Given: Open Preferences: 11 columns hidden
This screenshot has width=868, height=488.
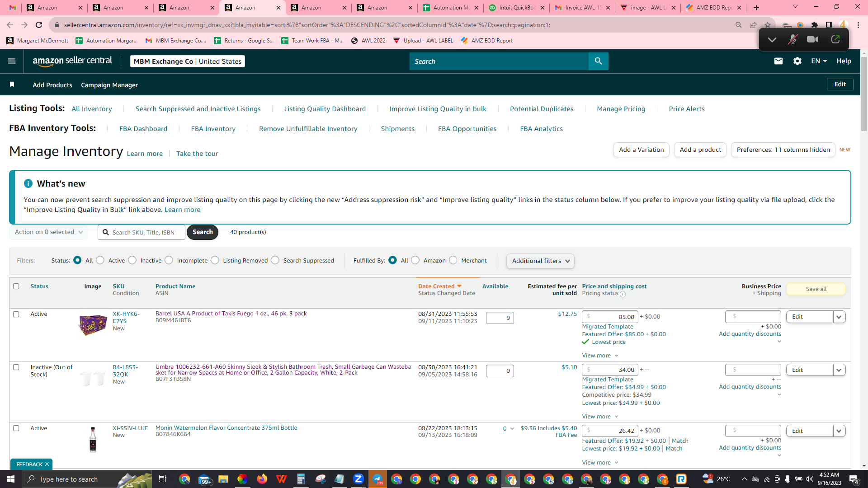Looking at the screenshot, I should pyautogui.click(x=783, y=150).
